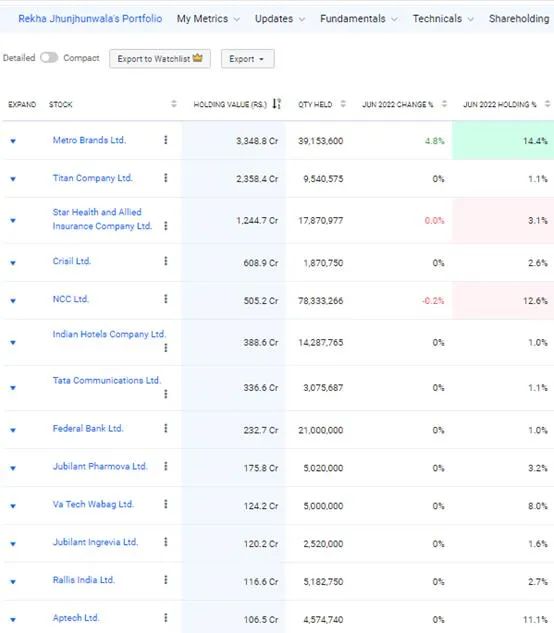Viewport: 554px width, 633px height.
Task: Toggle the Detailed/Compact view switch
Action: point(49,58)
